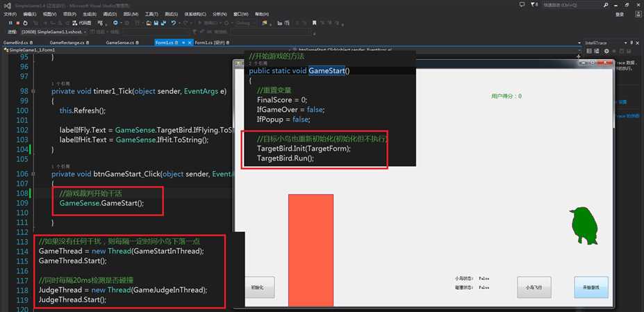Open the process selector dropdown showing SimpleGame1.1.vshost
This screenshot has width=644, height=312.
(x=53, y=32)
